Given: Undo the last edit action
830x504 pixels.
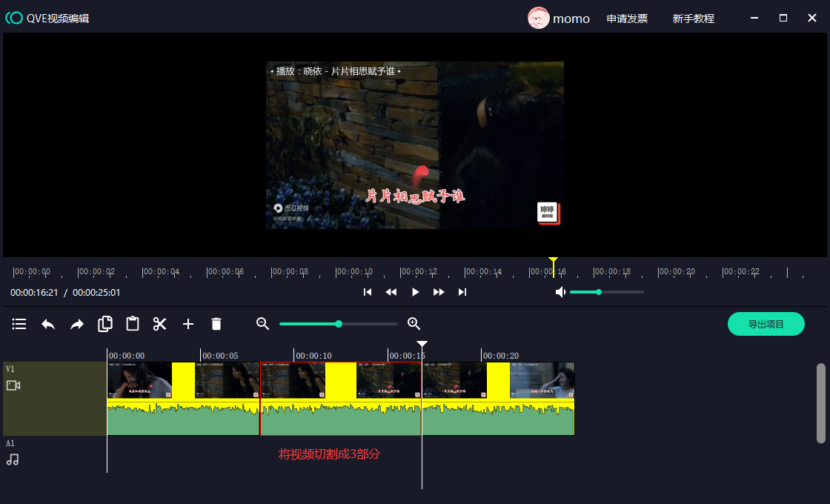Looking at the screenshot, I should tap(48, 324).
